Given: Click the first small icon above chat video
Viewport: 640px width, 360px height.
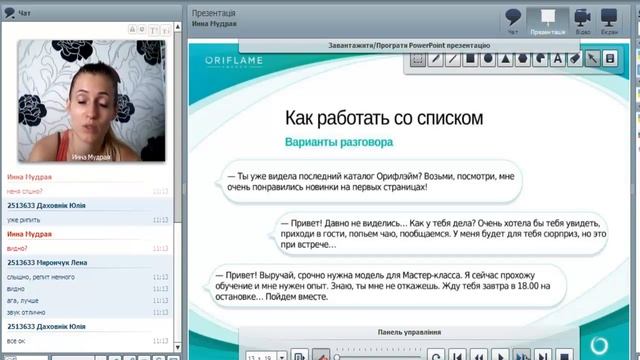Looking at the screenshot, I should point(132,29).
